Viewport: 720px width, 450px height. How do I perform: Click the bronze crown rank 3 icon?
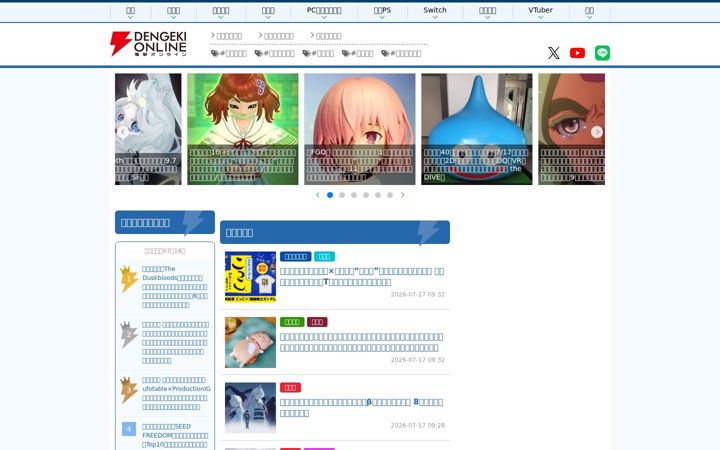click(x=129, y=390)
